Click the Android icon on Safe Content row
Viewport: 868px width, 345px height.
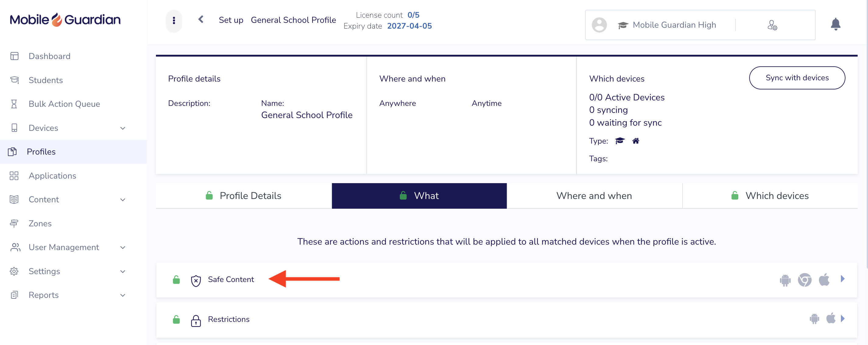(785, 280)
